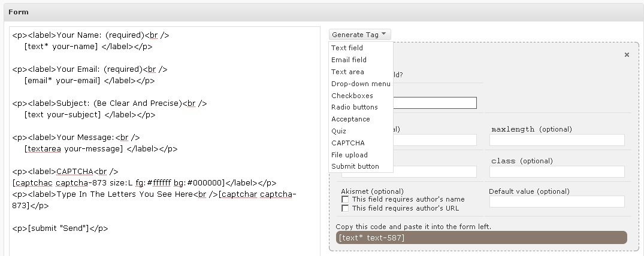The image size is (644, 256).
Task: Select Drop-down menu tag option
Action: 361,84
